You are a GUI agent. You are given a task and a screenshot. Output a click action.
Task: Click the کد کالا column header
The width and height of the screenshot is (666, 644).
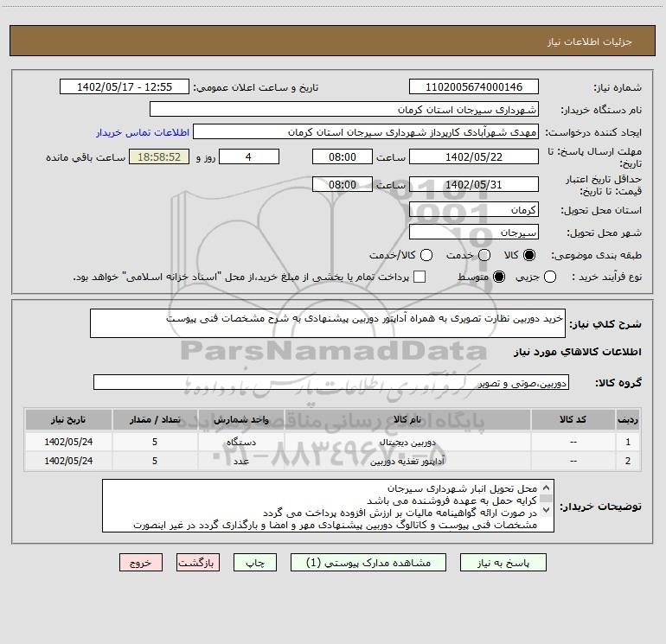[x=573, y=420]
